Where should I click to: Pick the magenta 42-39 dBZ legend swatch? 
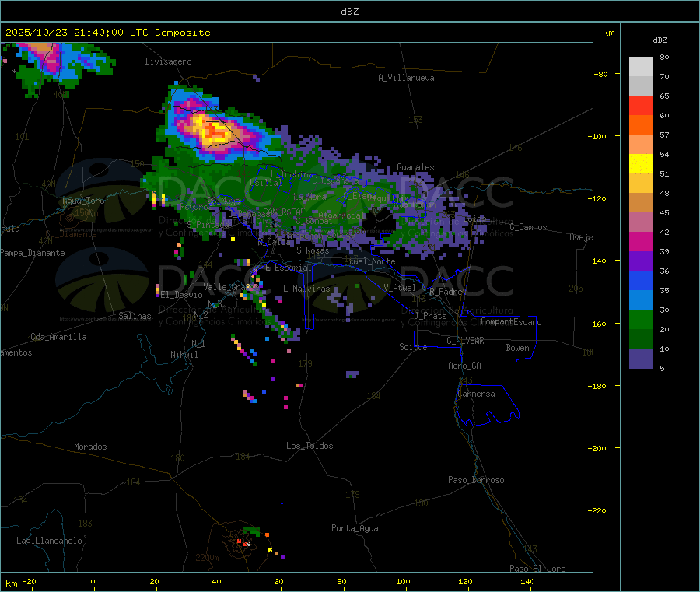[x=641, y=241]
